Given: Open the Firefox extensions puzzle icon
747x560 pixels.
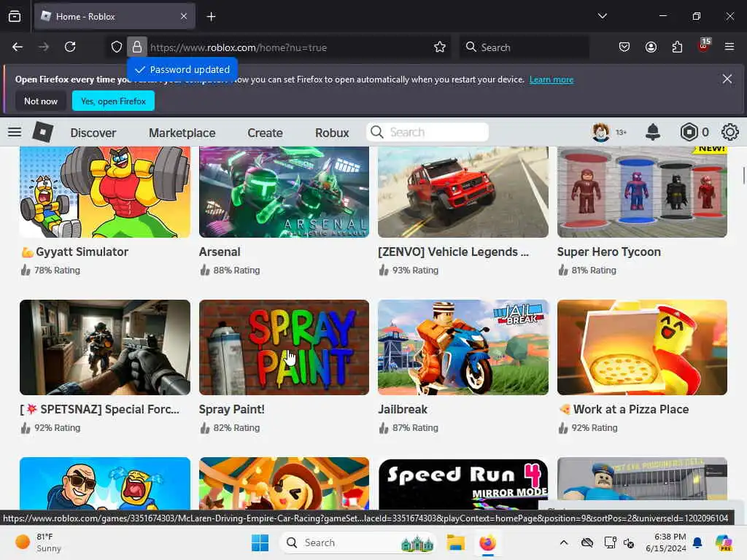Looking at the screenshot, I should [677, 47].
